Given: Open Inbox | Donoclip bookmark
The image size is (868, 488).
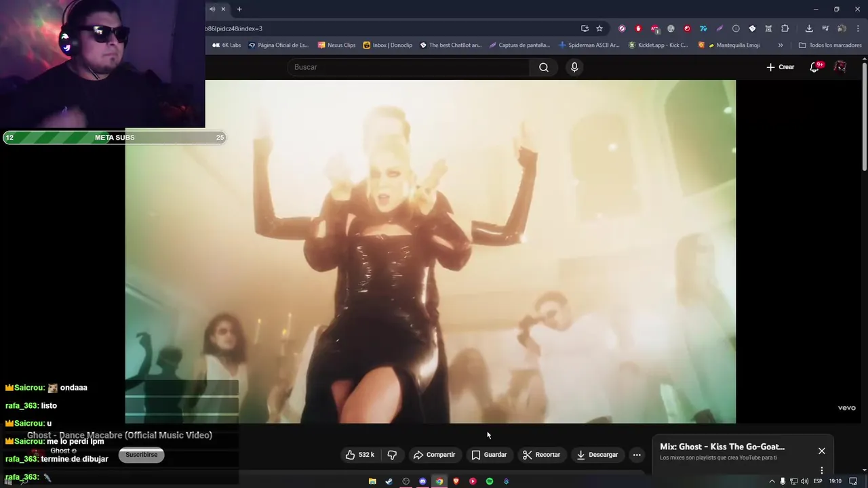Looking at the screenshot, I should [387, 45].
